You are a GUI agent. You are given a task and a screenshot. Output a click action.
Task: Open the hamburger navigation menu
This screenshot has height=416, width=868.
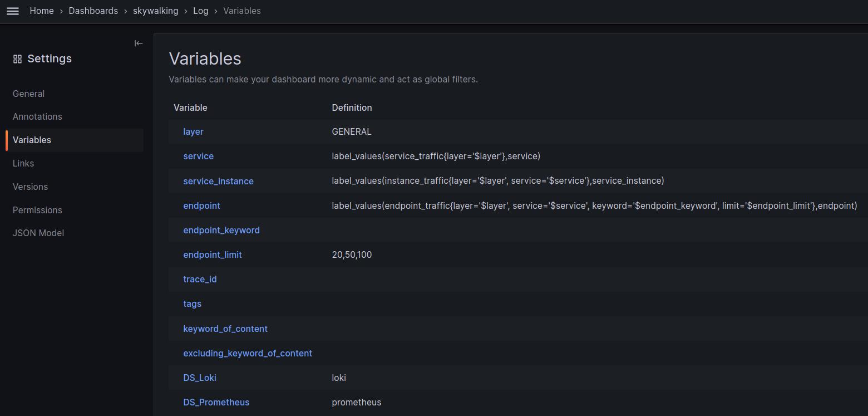point(12,11)
